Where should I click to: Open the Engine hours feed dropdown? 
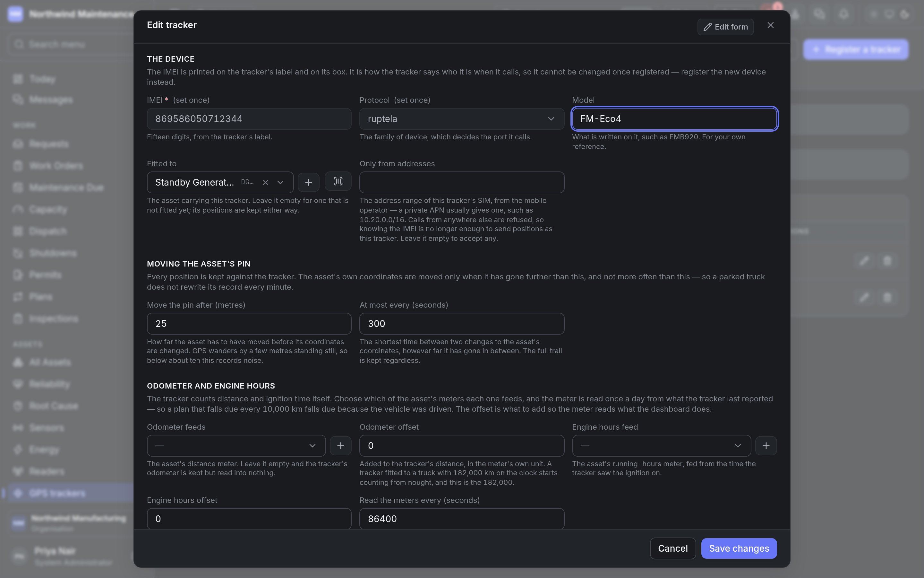click(661, 446)
